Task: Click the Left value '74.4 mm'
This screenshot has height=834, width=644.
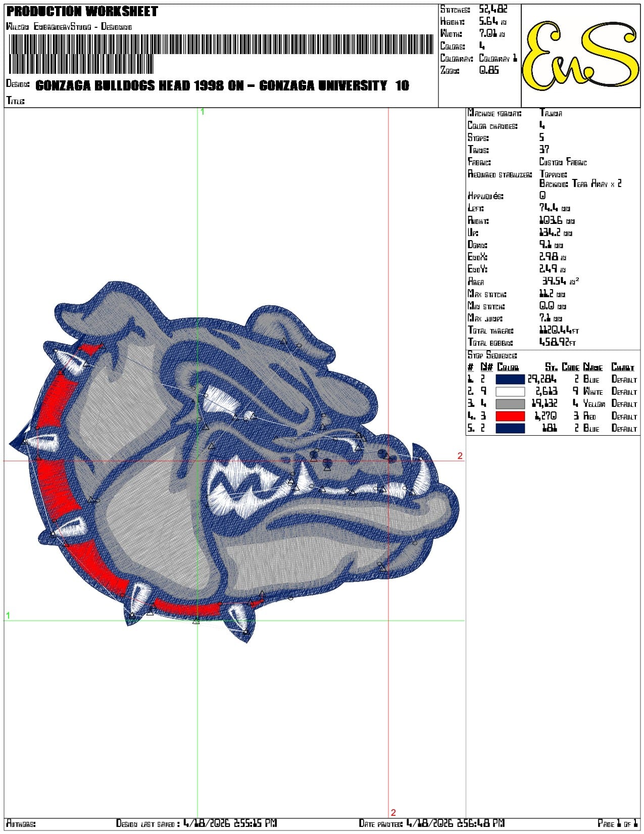Action: 555,208
